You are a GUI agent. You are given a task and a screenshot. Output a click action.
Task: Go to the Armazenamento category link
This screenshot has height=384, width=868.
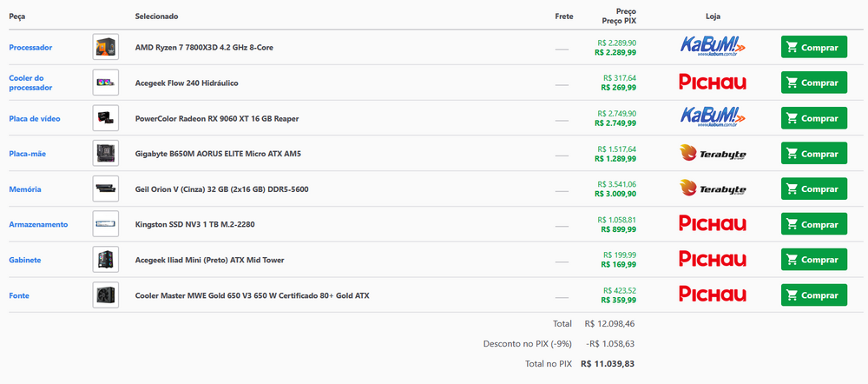pyautogui.click(x=38, y=224)
